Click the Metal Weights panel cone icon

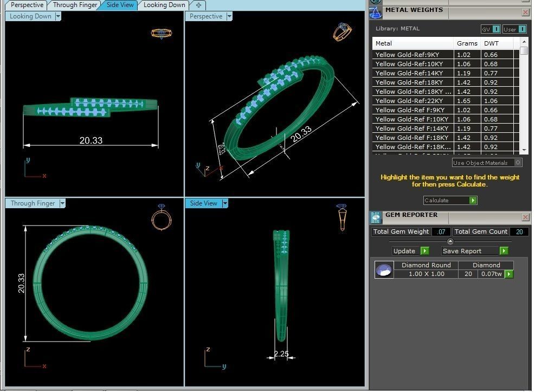point(376,13)
